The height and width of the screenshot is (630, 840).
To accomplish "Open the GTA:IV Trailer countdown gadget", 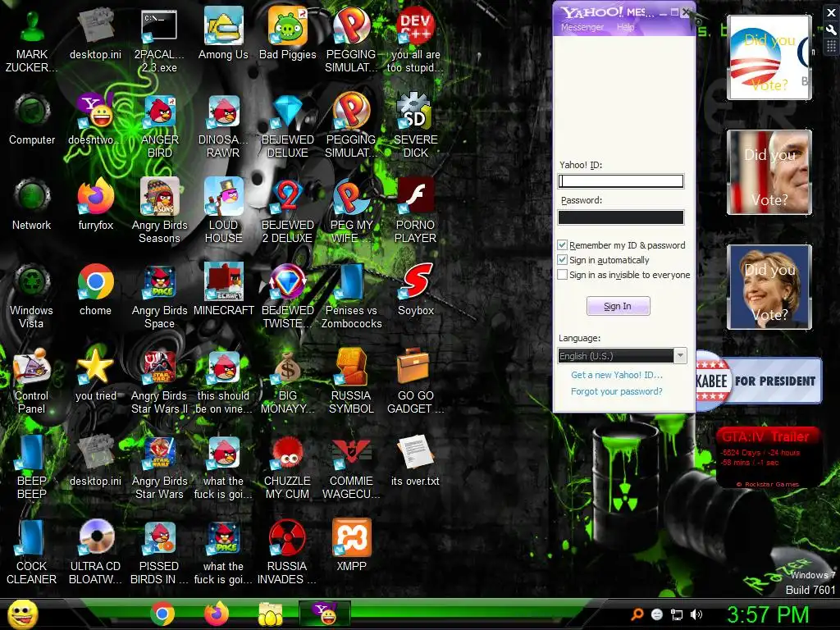I will (x=767, y=457).
